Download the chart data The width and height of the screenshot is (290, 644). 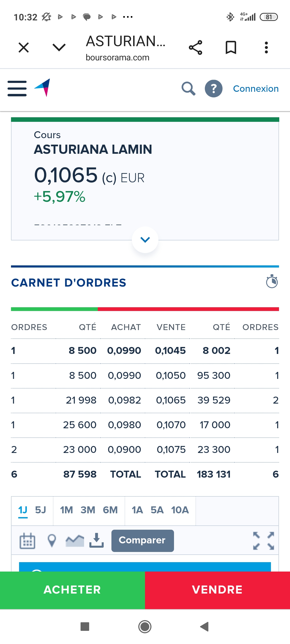[96, 540]
